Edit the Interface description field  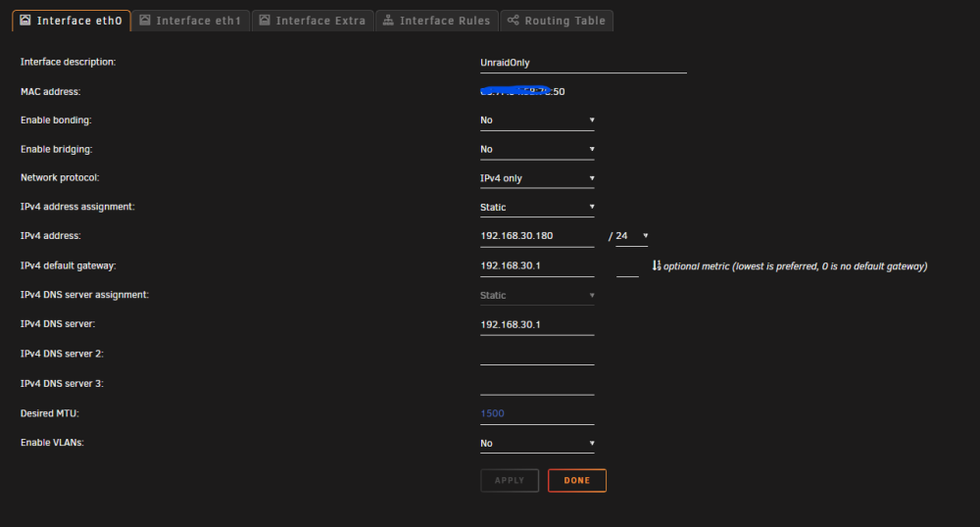click(x=583, y=63)
